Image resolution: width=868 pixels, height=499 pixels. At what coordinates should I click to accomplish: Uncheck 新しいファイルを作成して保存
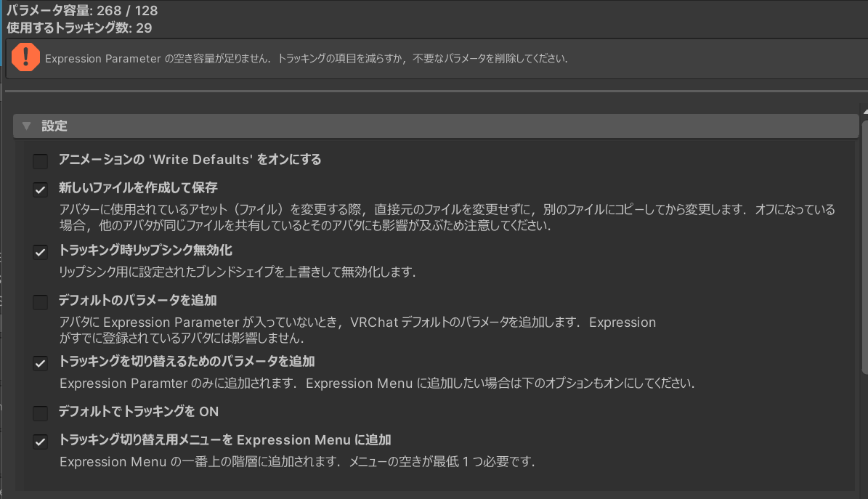[x=41, y=190]
